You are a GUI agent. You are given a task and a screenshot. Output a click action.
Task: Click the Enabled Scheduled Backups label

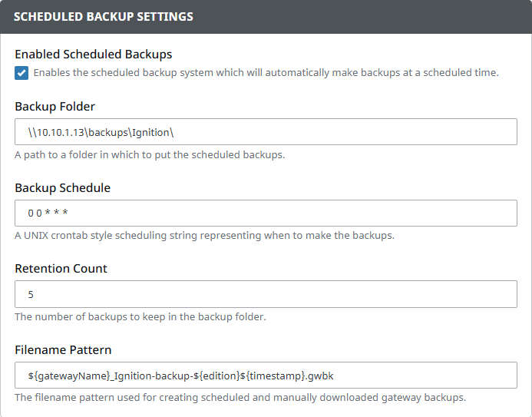(x=94, y=55)
